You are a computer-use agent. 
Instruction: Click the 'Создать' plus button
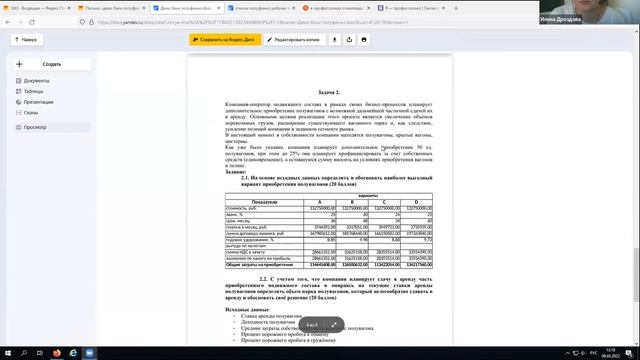[x=51, y=64]
